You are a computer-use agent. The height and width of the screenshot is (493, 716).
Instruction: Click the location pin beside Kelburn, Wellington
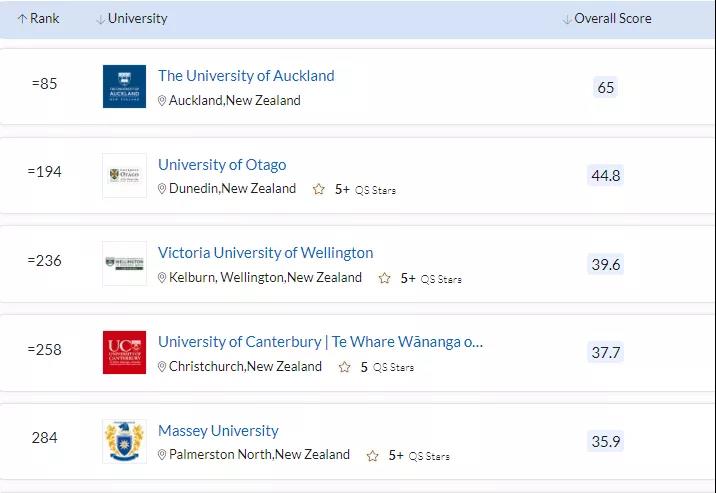pos(162,278)
